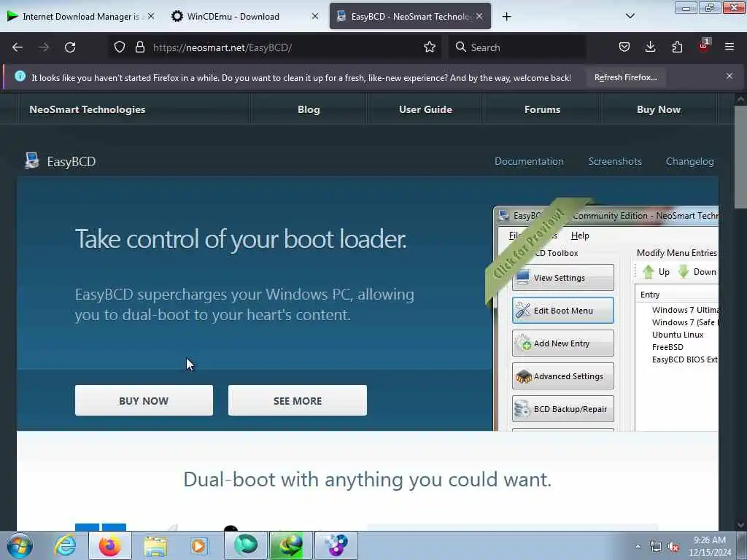Click the taskbar clock 9:26 AM
Viewport: 747px width, 560px height.
pos(710,540)
